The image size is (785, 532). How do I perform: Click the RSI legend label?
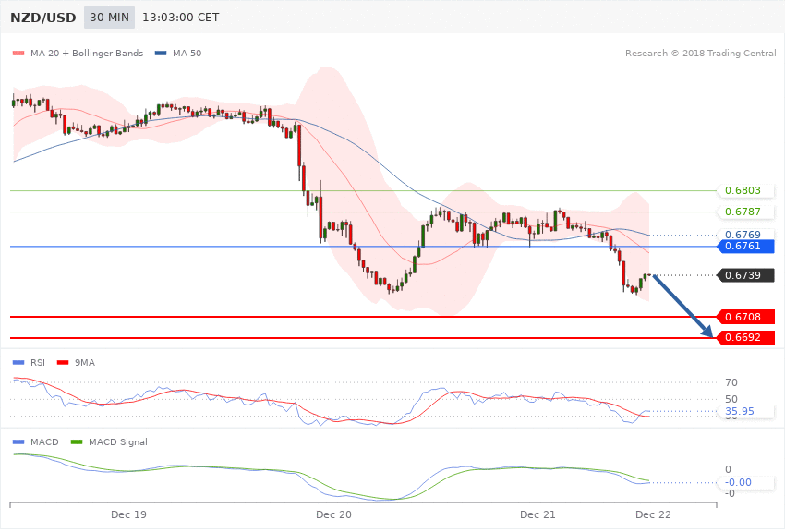tap(38, 363)
